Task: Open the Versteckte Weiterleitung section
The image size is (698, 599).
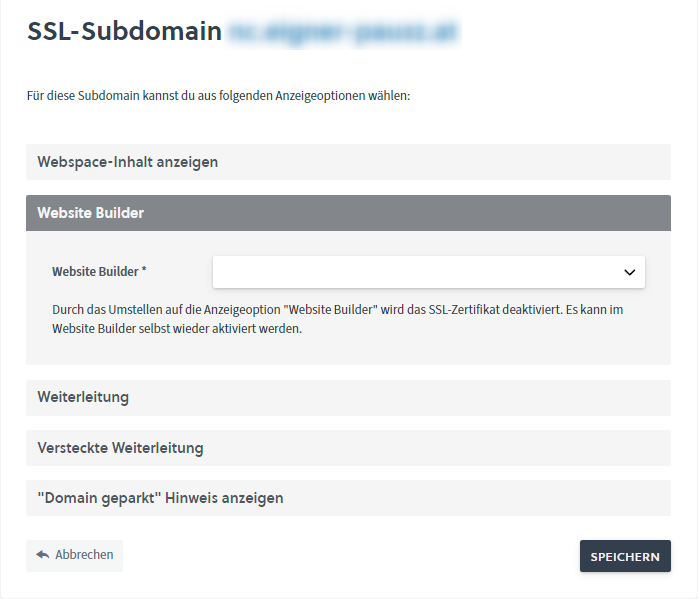Action: click(121, 448)
